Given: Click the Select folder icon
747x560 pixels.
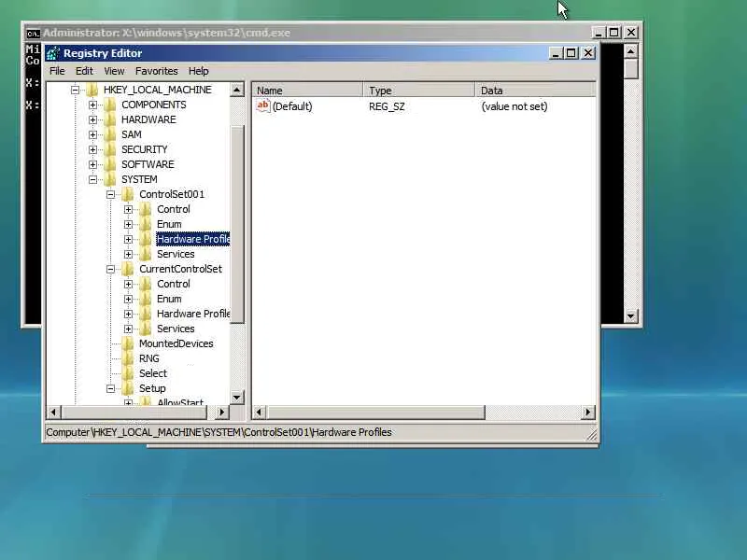Looking at the screenshot, I should tap(128, 374).
